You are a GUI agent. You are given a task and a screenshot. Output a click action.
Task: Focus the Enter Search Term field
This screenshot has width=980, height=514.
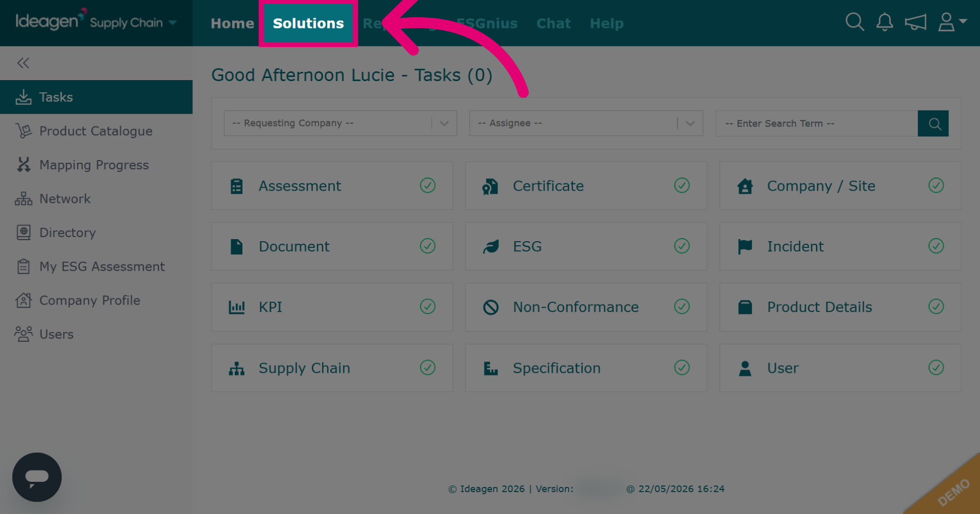click(x=817, y=123)
